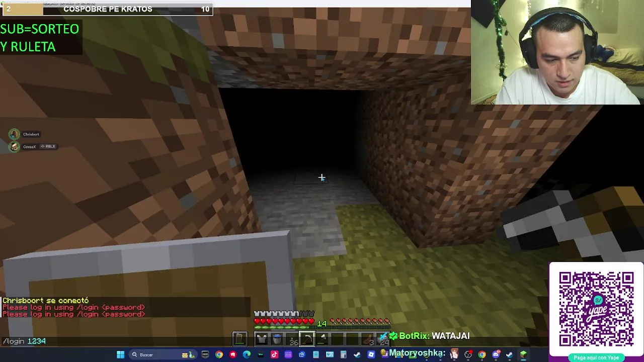The height and width of the screenshot is (362, 644).
Task: Select the pickaxe in the highlighted hotbar slot
Action: [x=307, y=339]
